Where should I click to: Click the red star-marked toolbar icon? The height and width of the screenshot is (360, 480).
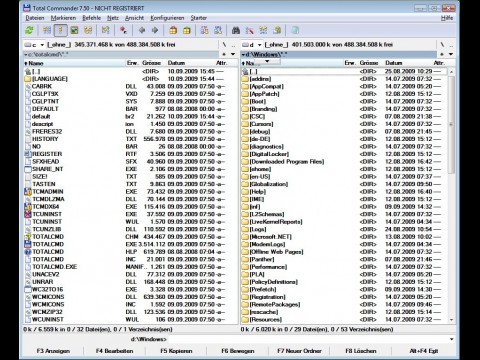tap(123, 30)
